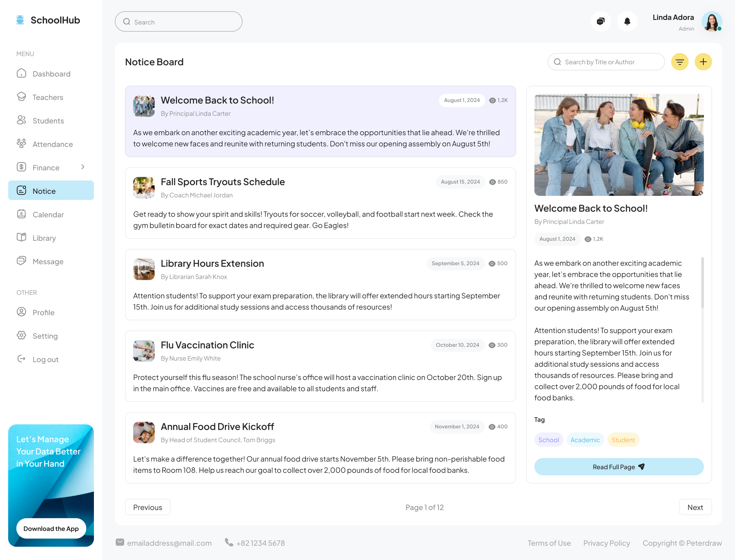This screenshot has height=560, width=735.
Task: Select the Students icon
Action: tap(21, 120)
